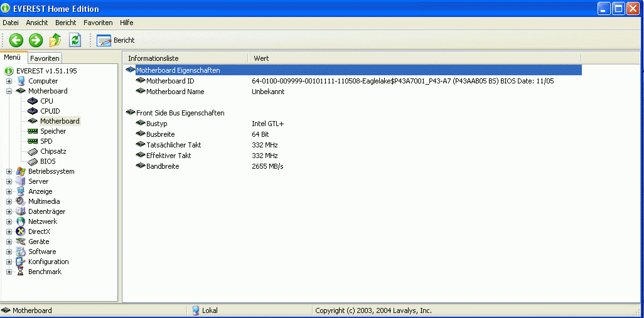Select the Busbreite row
The width and height of the screenshot is (644, 318).
(353, 134)
